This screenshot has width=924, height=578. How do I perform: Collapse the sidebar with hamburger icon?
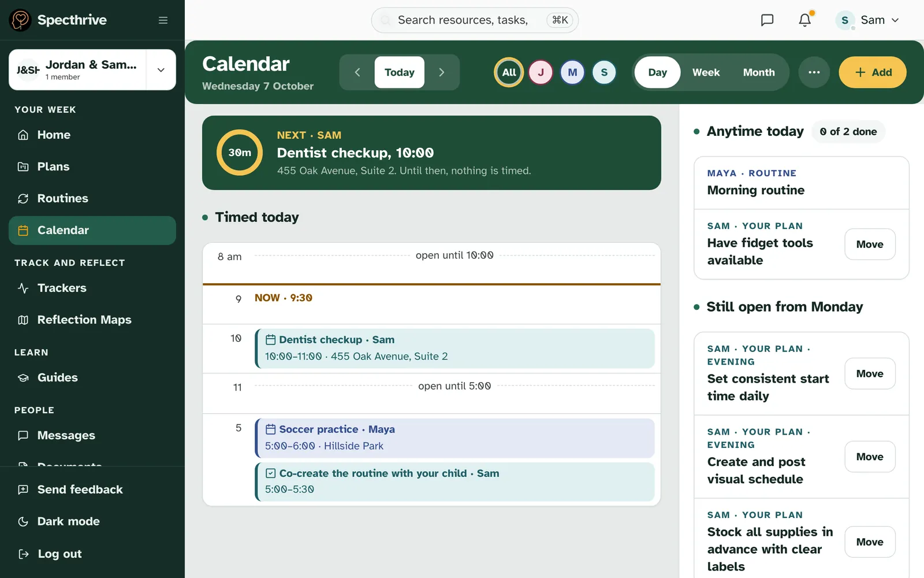point(163,20)
